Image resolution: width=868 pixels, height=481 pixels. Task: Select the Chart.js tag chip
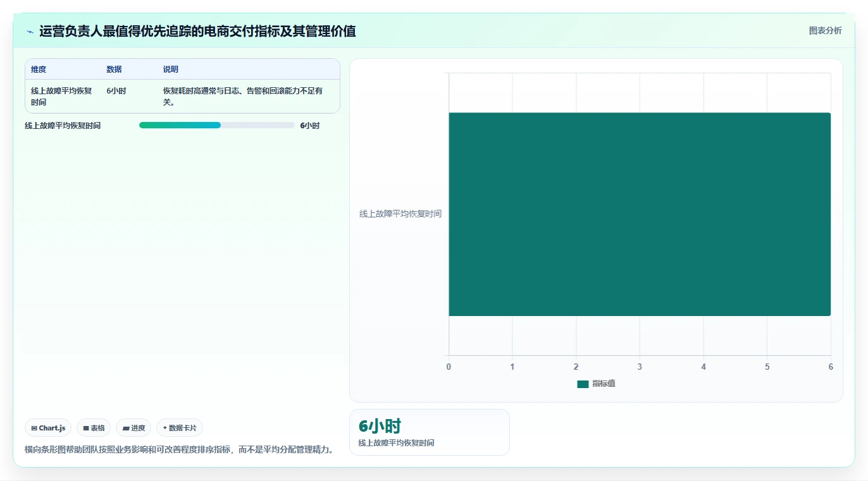click(48, 428)
